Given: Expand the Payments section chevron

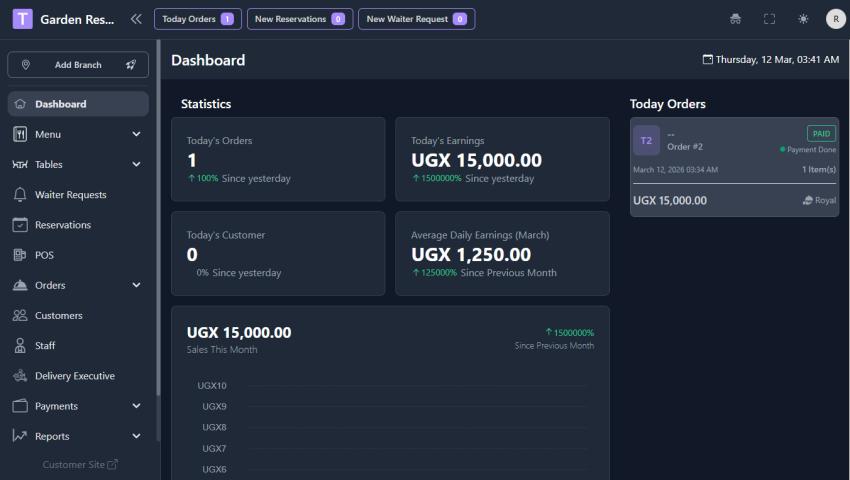Looking at the screenshot, I should point(136,406).
